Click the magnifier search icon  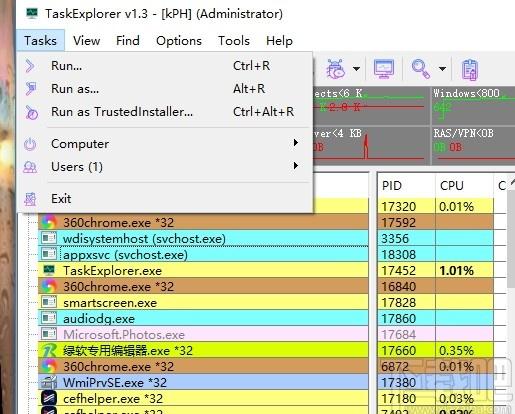click(420, 69)
